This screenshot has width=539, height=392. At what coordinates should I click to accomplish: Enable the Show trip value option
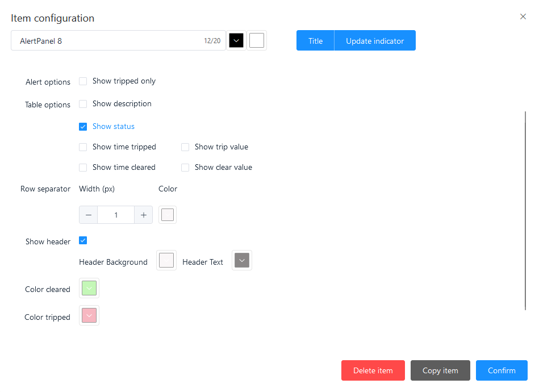(185, 147)
